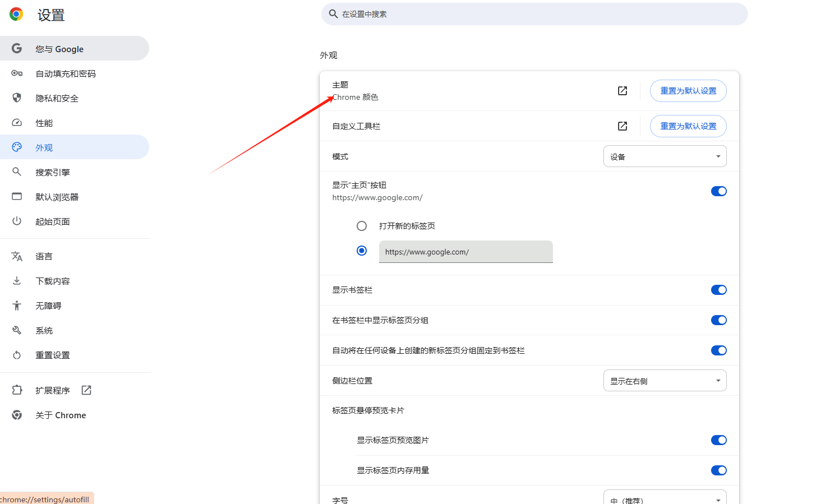Click the download arrow icon
The image size is (830, 504).
click(17, 281)
